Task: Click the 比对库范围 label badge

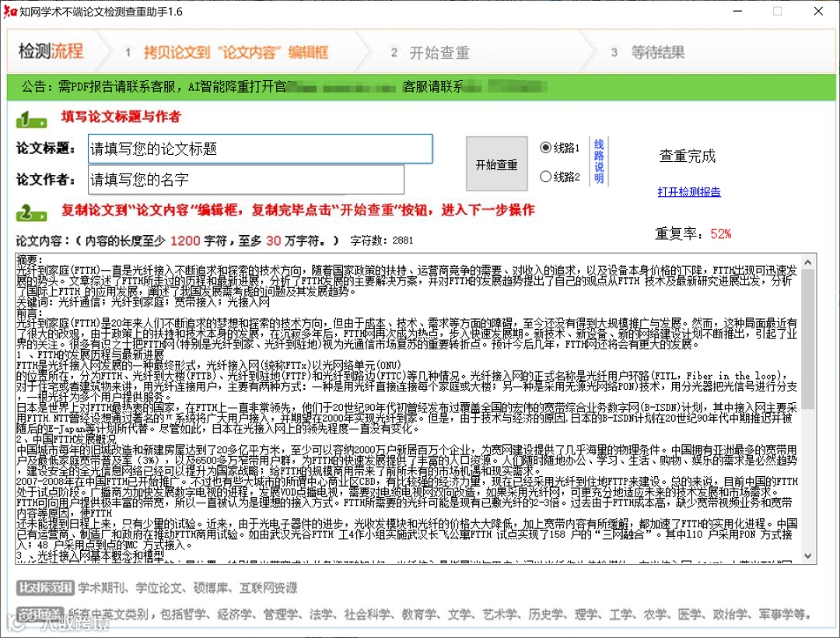Action: [45, 587]
